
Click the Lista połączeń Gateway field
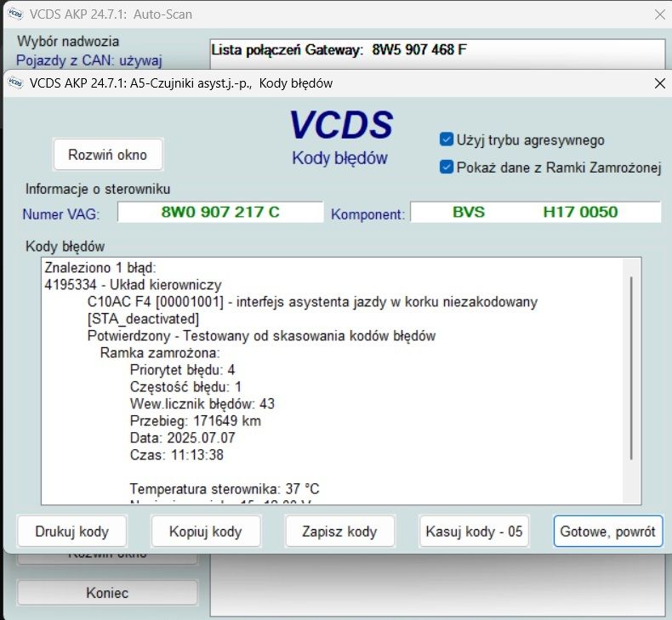[437, 54]
